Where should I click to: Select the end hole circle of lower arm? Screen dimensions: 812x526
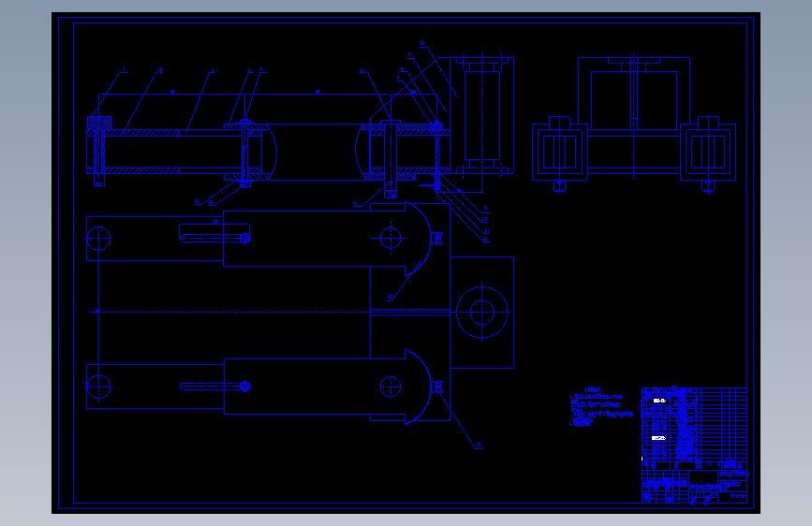(x=98, y=387)
